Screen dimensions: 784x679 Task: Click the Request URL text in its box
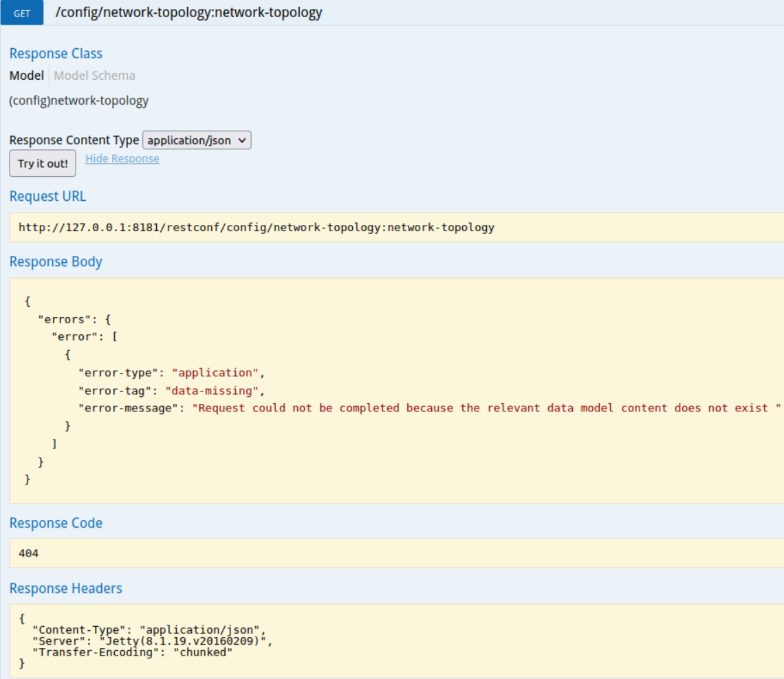coord(256,227)
